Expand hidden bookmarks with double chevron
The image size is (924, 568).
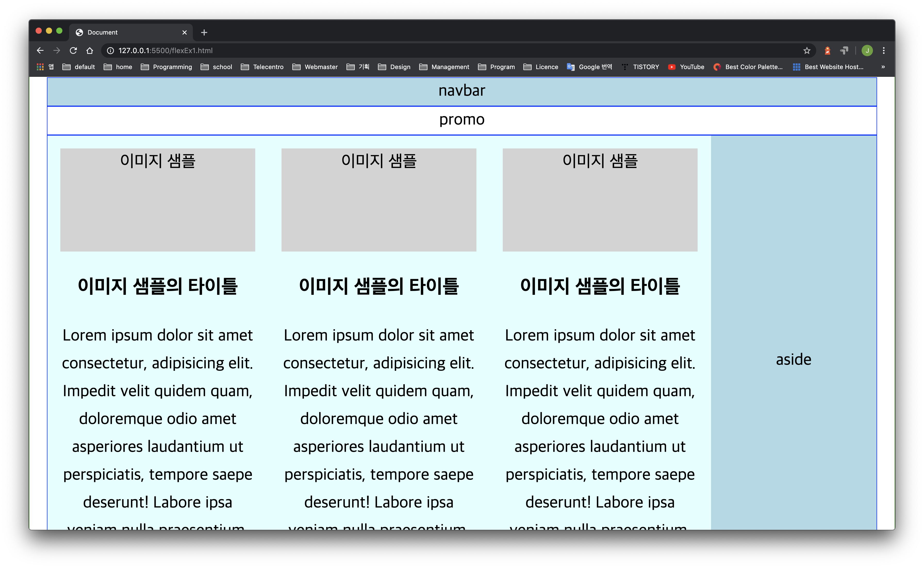click(x=883, y=67)
